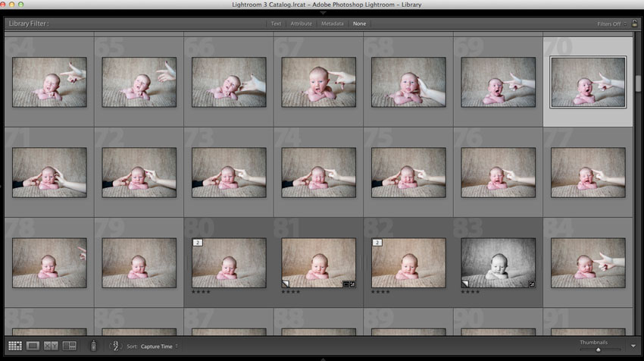
Task: Select photo thumbnail 75
Action: click(x=408, y=173)
